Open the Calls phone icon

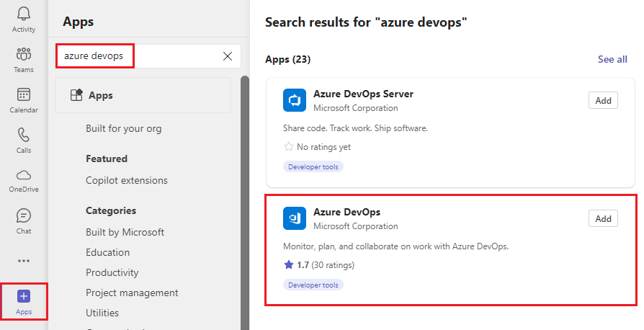pos(23,135)
